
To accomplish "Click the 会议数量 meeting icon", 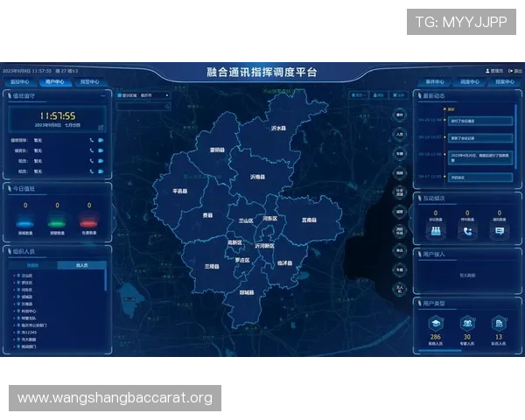I will 435,231.
